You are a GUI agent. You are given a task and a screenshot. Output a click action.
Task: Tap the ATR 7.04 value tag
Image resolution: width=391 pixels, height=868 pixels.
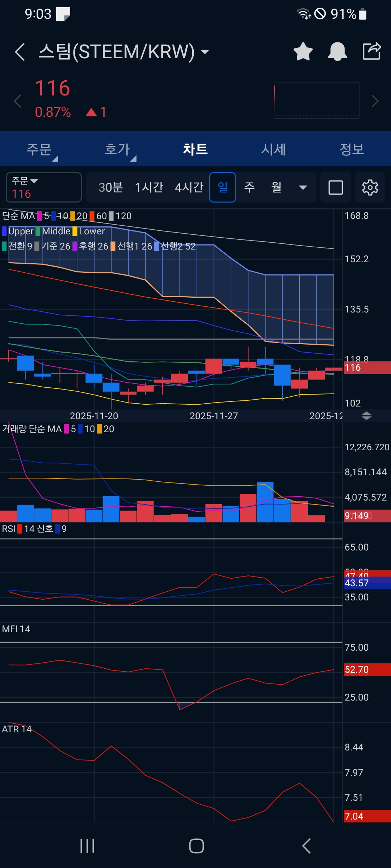point(367,816)
